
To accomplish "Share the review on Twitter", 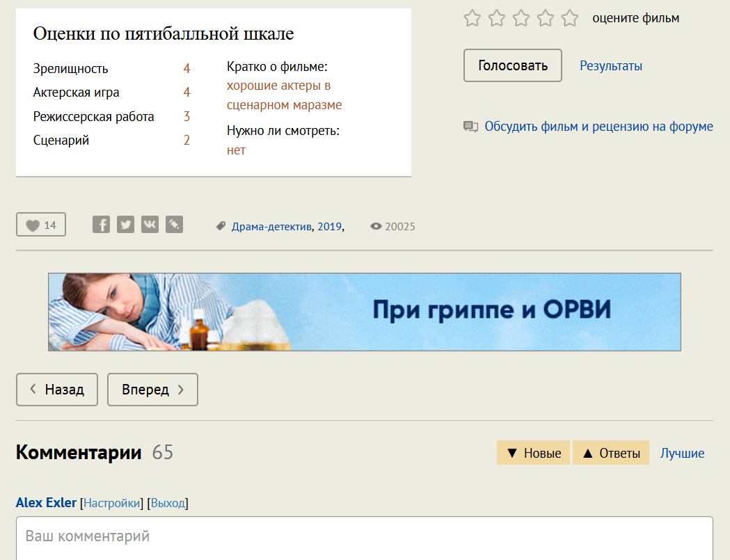I will tap(125, 225).
